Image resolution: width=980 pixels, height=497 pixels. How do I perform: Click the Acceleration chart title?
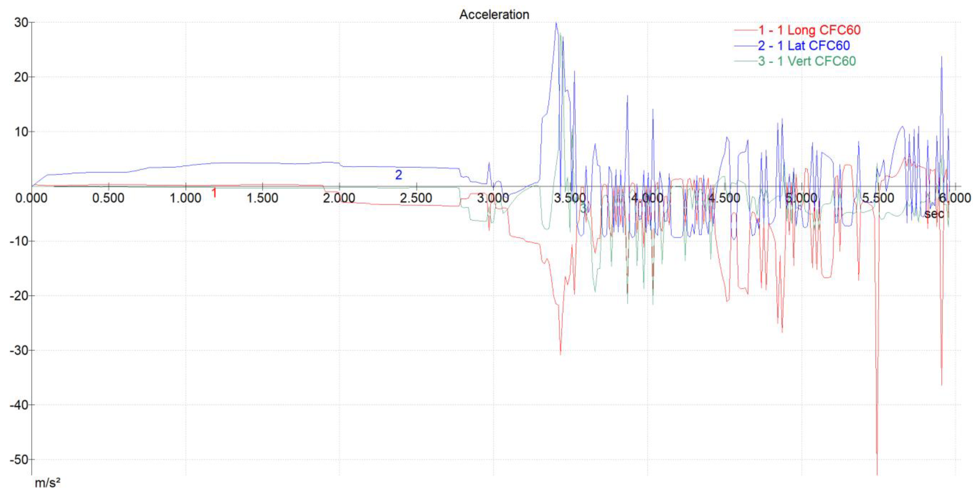click(494, 15)
